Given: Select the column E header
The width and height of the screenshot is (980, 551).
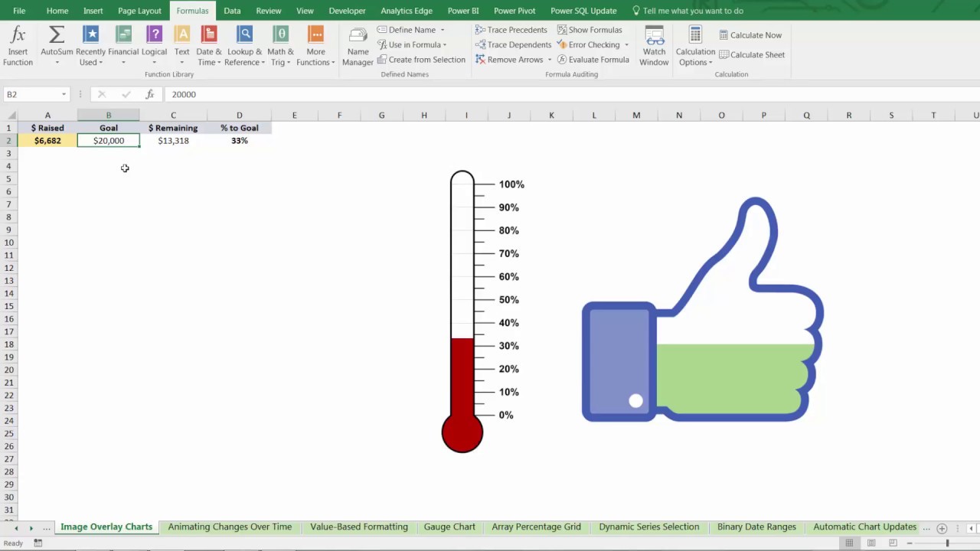Looking at the screenshot, I should point(294,116).
